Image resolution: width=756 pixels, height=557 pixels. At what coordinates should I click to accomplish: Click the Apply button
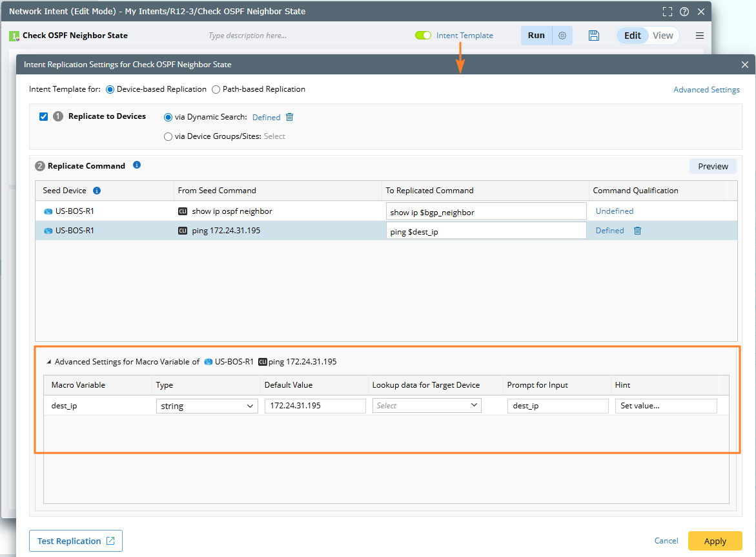[715, 541]
